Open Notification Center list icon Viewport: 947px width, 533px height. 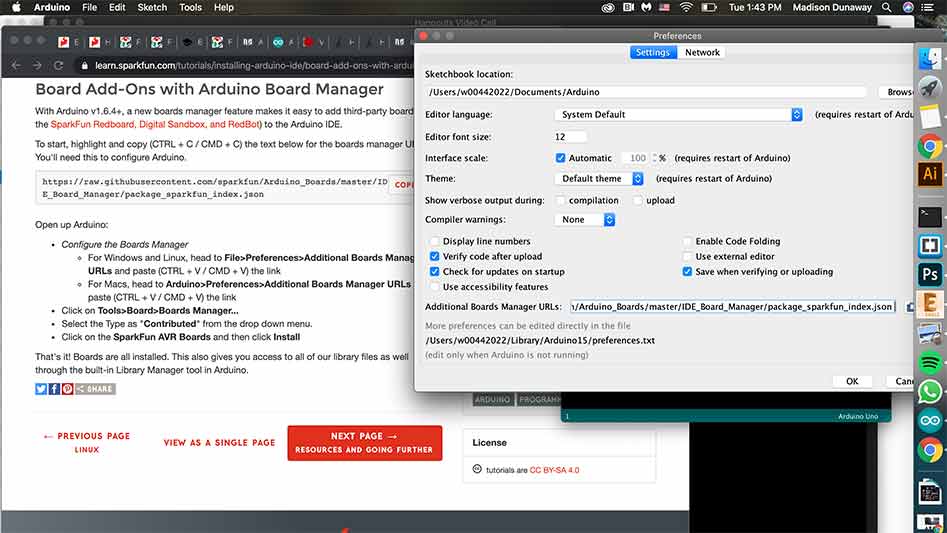pos(928,7)
